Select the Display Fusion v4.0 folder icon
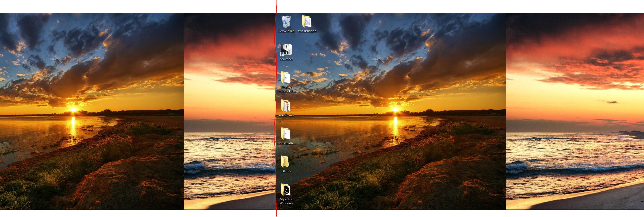This screenshot has width=644, height=217. click(x=286, y=78)
